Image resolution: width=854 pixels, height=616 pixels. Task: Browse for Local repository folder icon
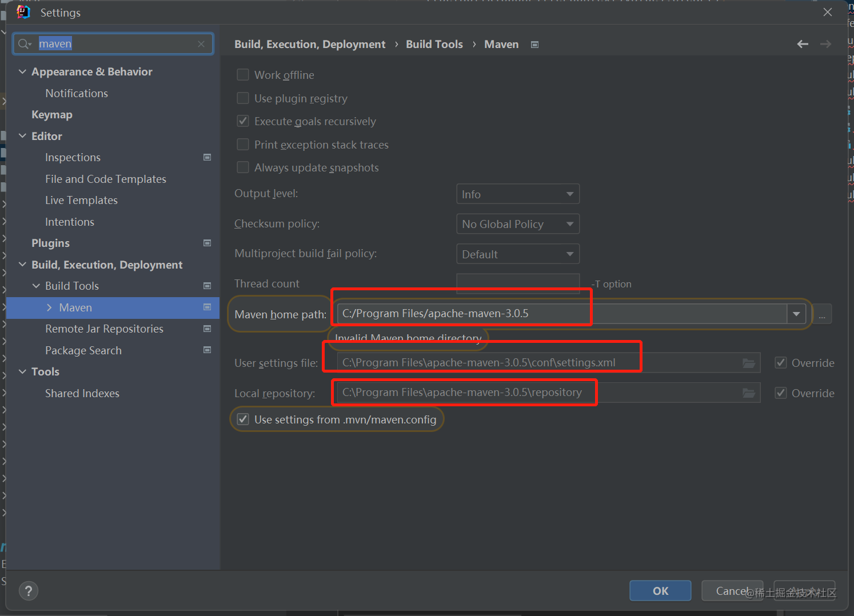coord(749,393)
